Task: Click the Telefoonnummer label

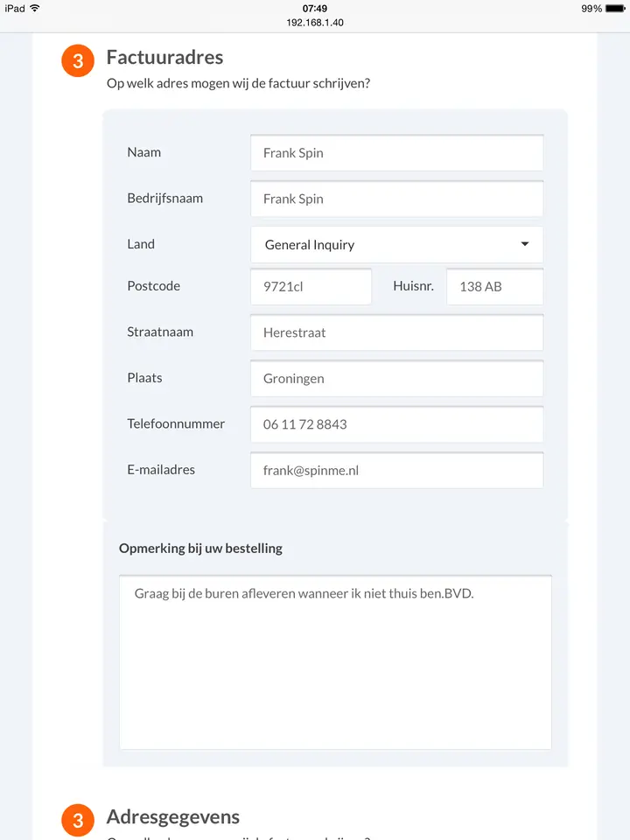Action: [x=176, y=423]
